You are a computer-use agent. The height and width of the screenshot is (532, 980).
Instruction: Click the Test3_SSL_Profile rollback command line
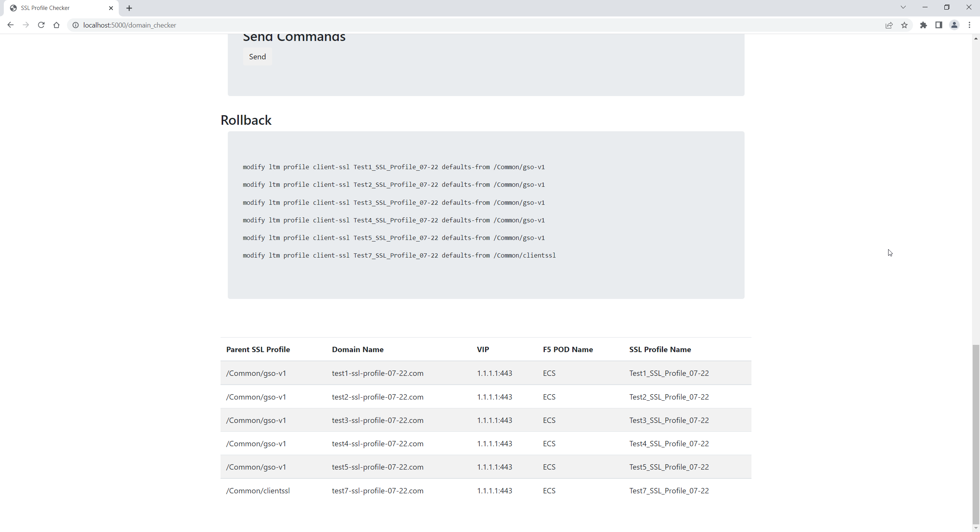pos(394,202)
